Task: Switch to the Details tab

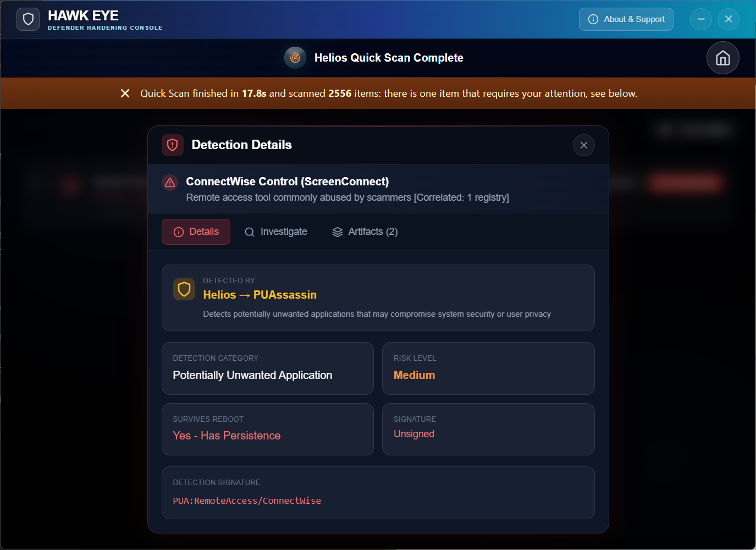Action: pos(196,232)
